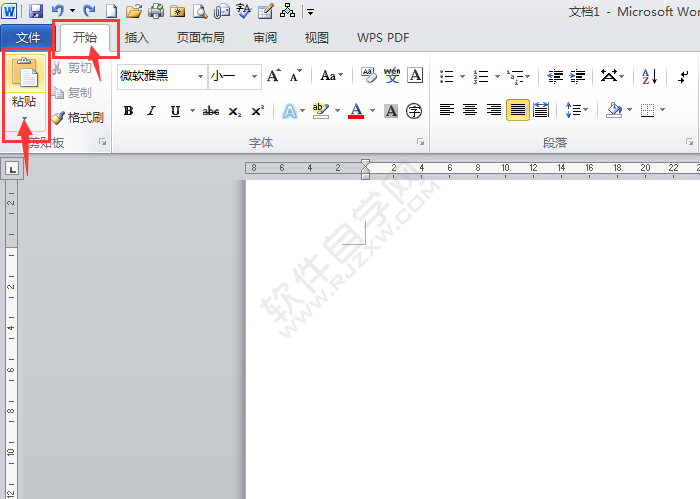Viewport: 700px width, 499px height.
Task: Toggle strikethrough formatting
Action: pyautogui.click(x=211, y=111)
